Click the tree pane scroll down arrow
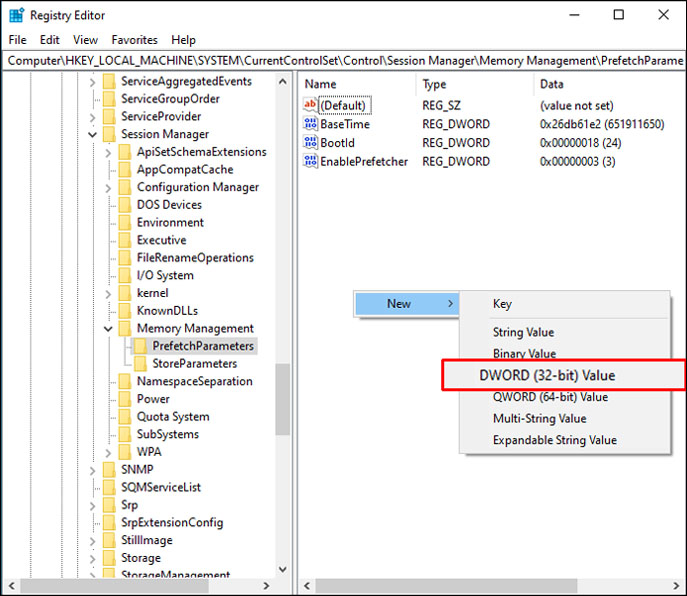This screenshot has width=687, height=596. (283, 569)
